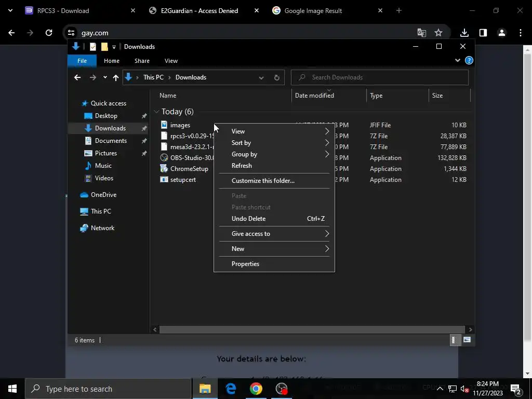Open Chrome's three-dot menu
Image resolution: width=532 pixels, height=399 pixels.
(x=521, y=33)
